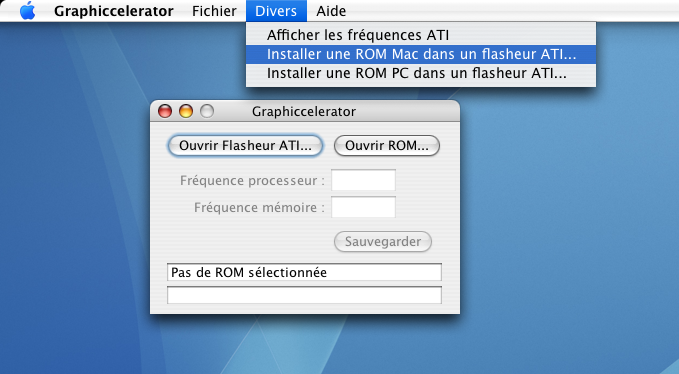
Task: Close the Graphiccelerator window with red button
Action: (165, 111)
